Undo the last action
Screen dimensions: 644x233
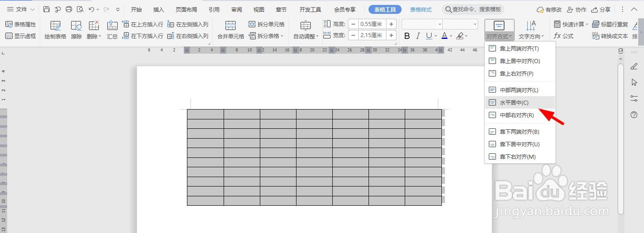click(91, 9)
